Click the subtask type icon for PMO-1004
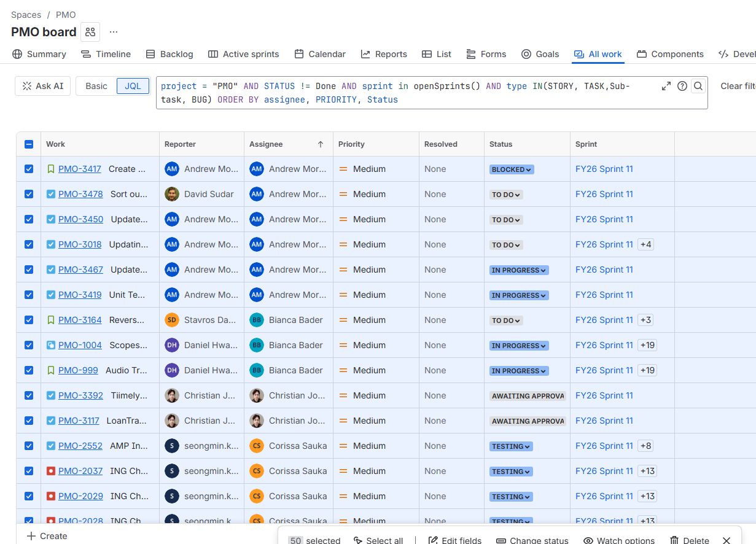The width and height of the screenshot is (756, 544). coord(51,345)
